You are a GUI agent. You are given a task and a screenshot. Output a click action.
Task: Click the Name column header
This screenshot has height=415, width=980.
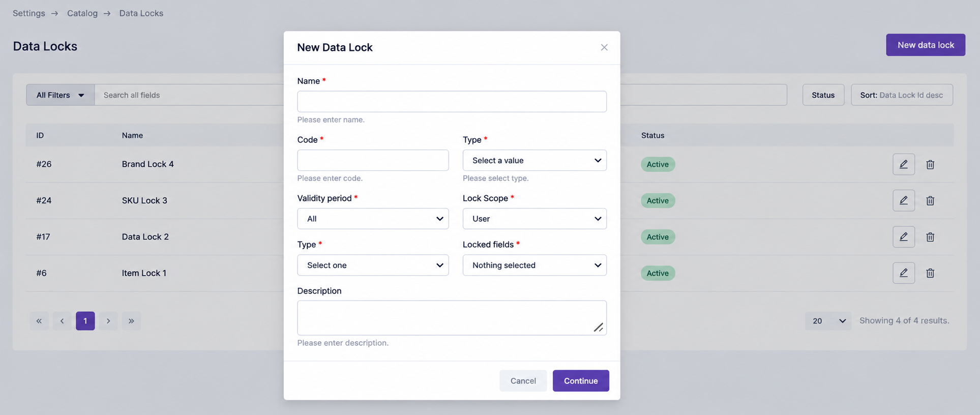[x=132, y=135]
